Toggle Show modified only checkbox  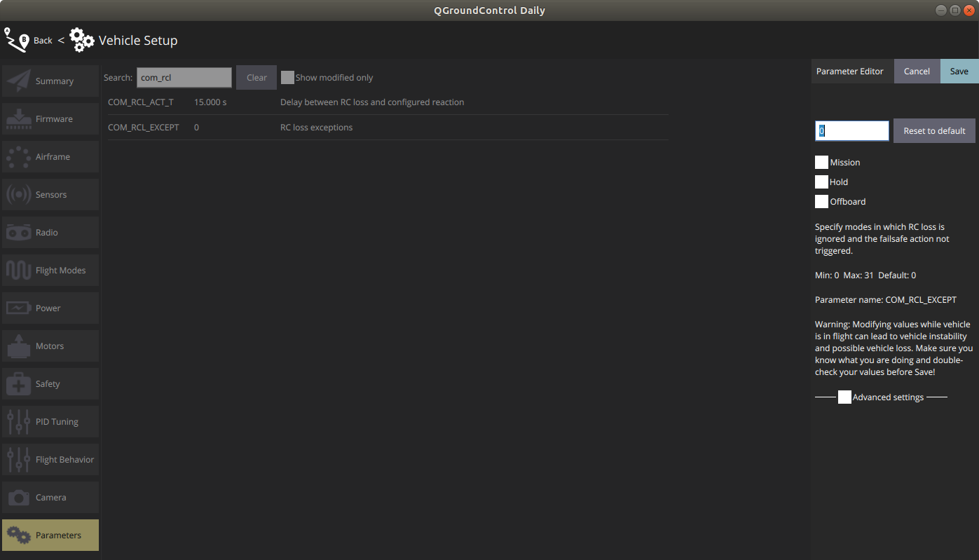coord(287,78)
